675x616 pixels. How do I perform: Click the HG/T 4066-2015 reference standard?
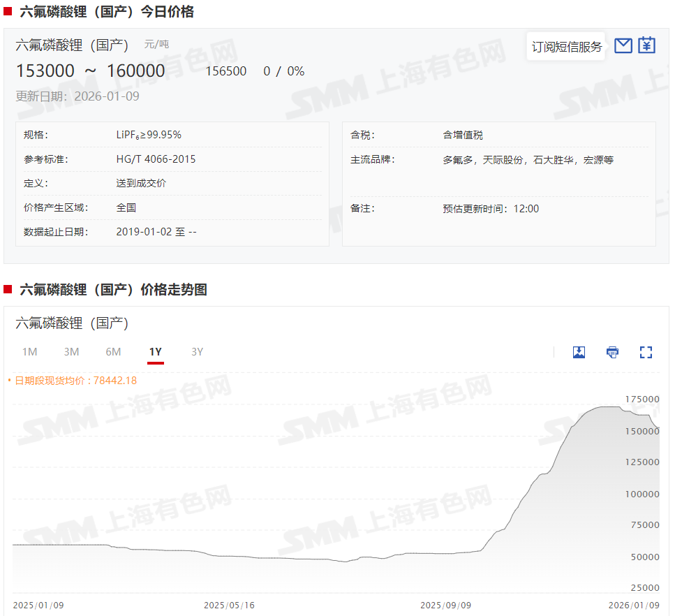coord(156,159)
